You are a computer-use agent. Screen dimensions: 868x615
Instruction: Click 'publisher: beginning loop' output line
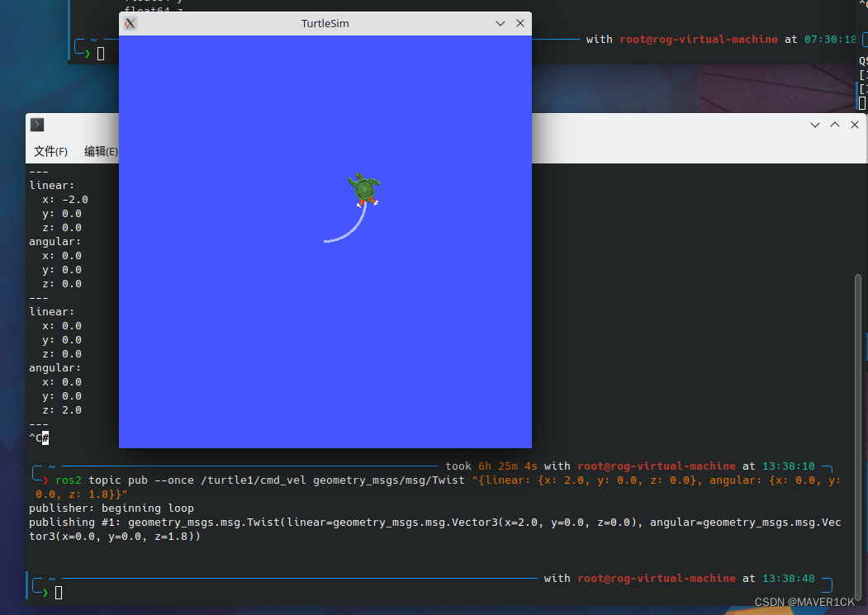coord(111,509)
